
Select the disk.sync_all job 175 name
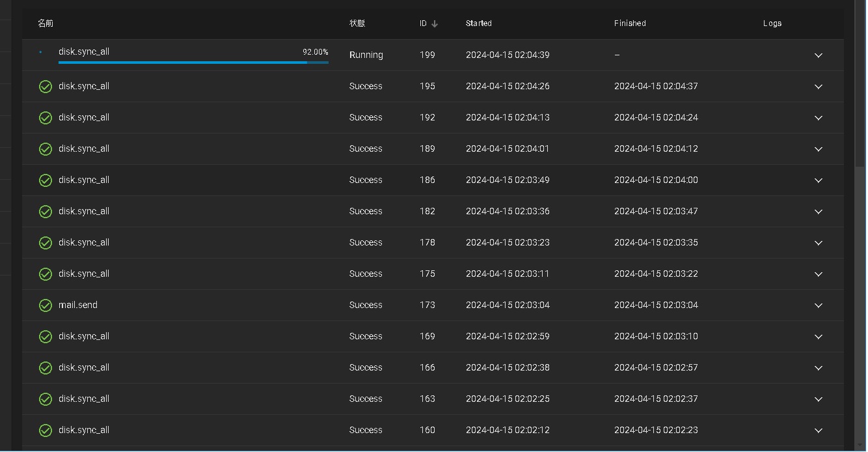(x=84, y=274)
